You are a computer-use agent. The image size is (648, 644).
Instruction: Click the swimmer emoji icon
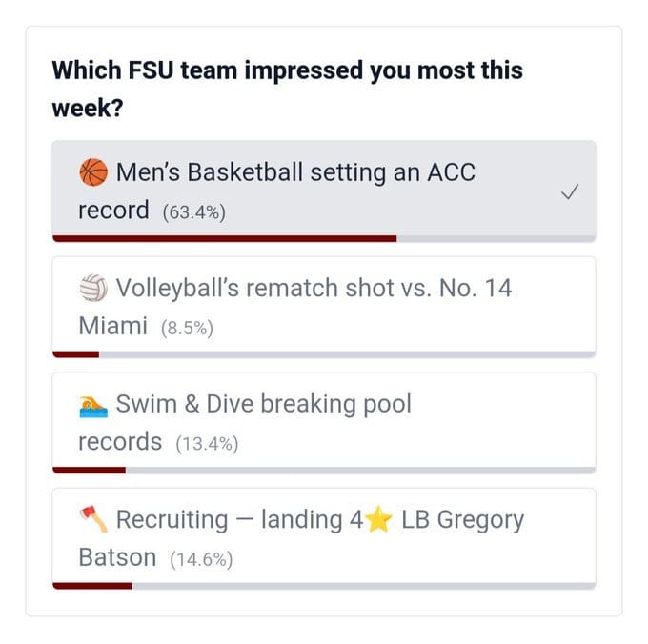(93, 405)
